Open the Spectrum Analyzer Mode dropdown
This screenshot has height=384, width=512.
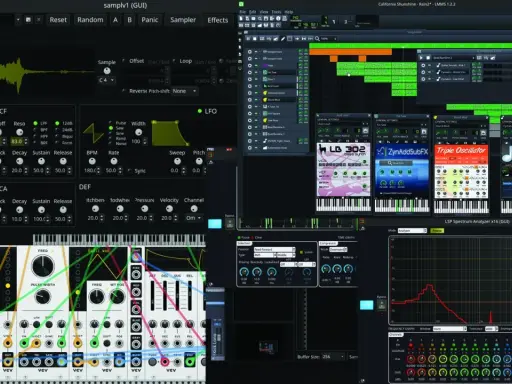tap(412, 231)
